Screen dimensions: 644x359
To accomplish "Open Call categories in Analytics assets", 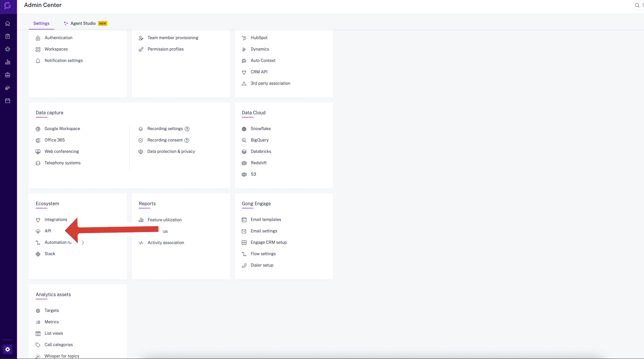I will [x=59, y=345].
